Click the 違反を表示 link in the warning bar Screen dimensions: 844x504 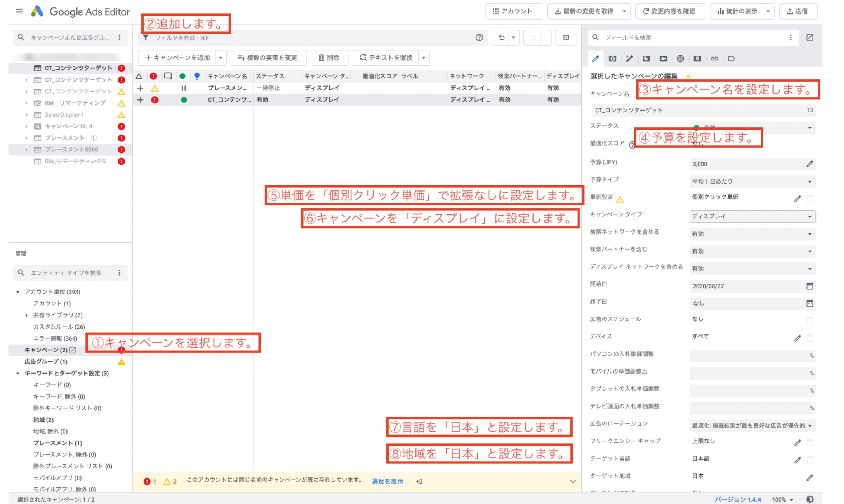coord(386,481)
